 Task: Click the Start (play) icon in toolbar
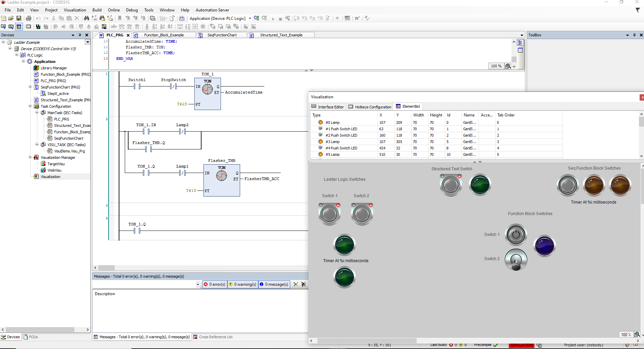[273, 19]
